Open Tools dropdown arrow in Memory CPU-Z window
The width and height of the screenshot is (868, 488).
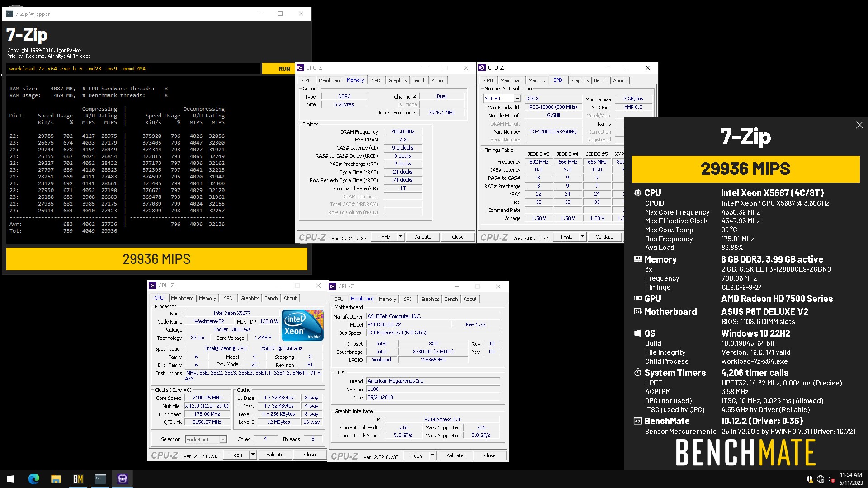(401, 237)
